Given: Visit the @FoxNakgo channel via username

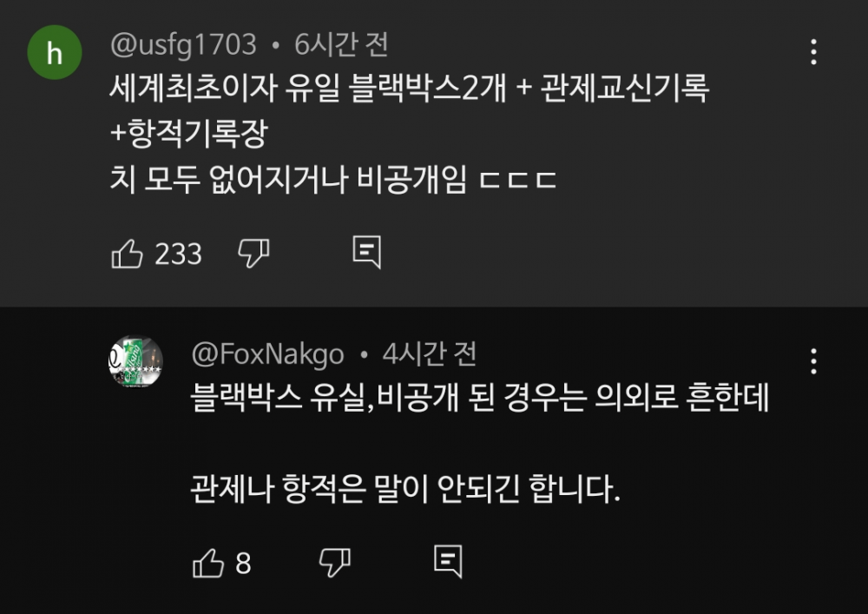Looking at the screenshot, I should [267, 354].
